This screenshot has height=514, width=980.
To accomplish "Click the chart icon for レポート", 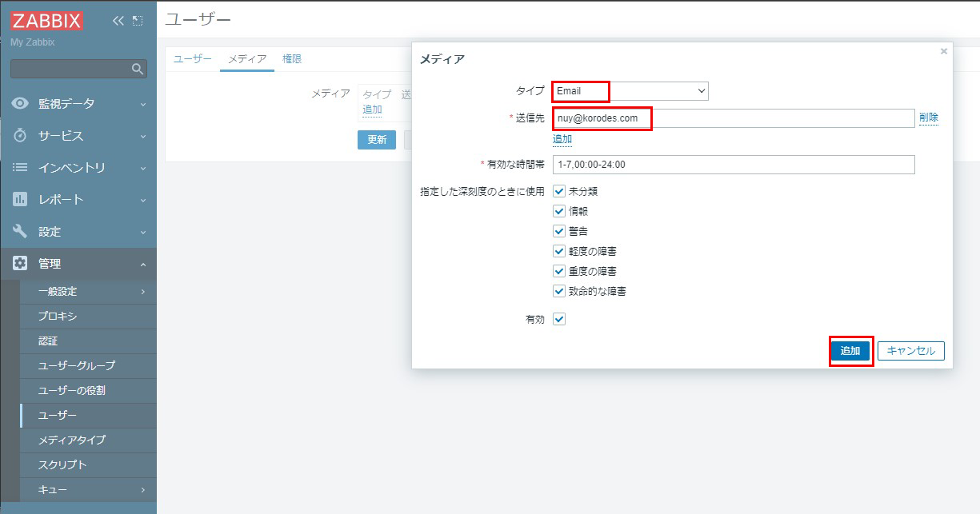I will pos(20,200).
